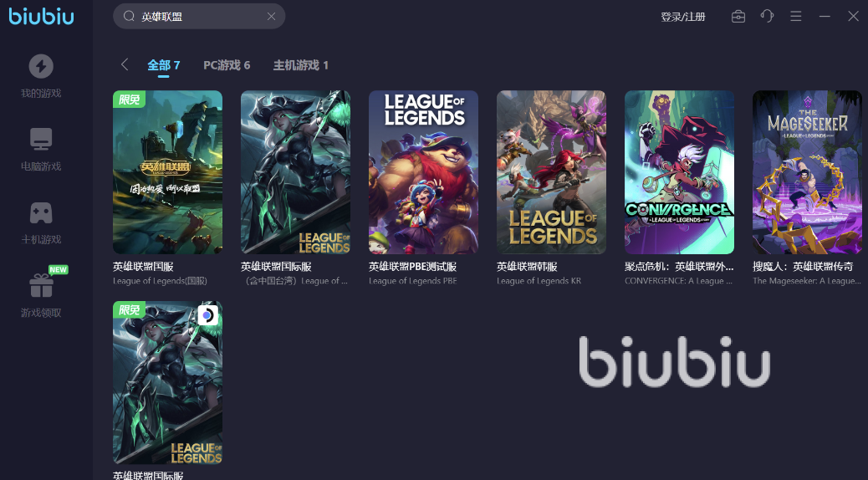Open 我的游戏 lightning sidebar icon
The image size is (868, 480).
coord(41,66)
